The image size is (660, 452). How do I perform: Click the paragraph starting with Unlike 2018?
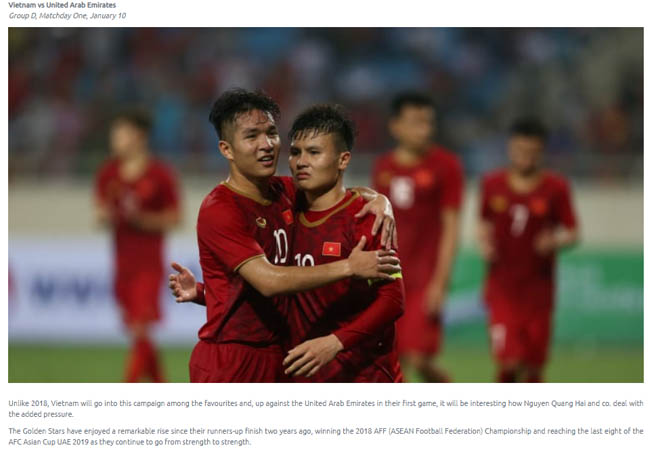click(x=326, y=409)
